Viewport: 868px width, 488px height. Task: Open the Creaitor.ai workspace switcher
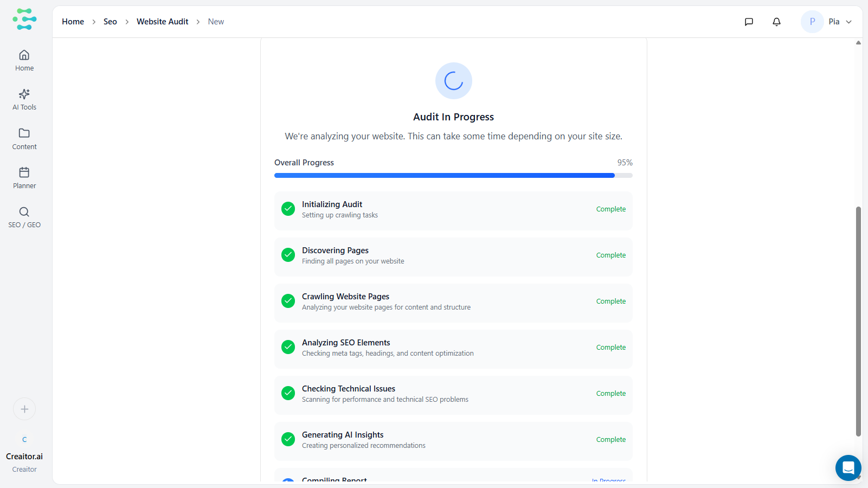[x=24, y=456]
